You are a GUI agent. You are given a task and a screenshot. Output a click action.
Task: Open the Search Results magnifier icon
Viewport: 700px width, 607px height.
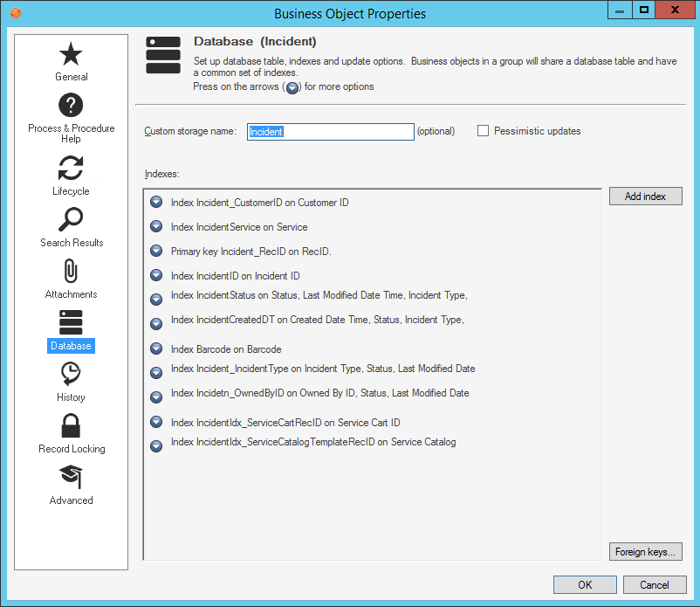(71, 219)
